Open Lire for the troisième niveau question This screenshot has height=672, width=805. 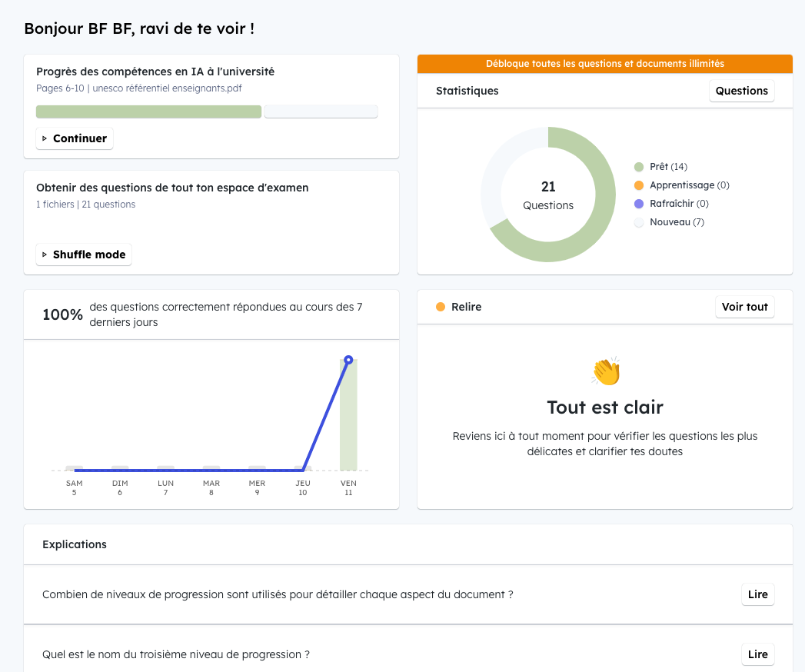click(757, 654)
